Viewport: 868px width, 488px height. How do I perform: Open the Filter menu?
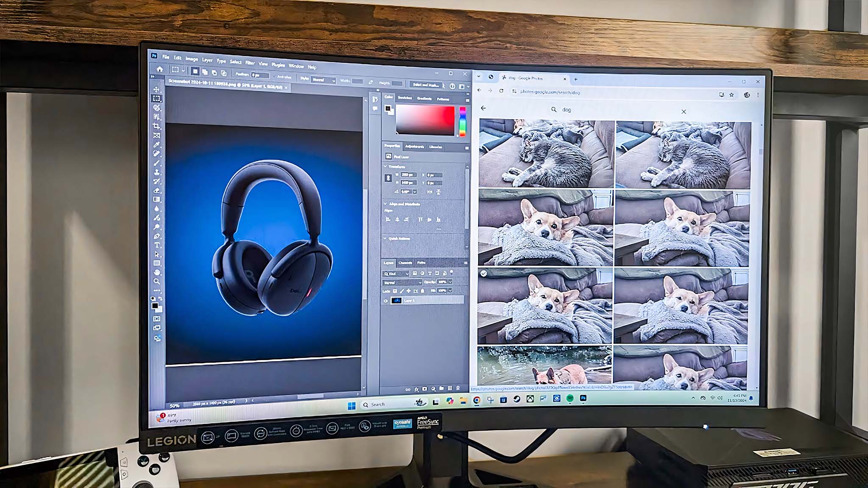[x=250, y=63]
